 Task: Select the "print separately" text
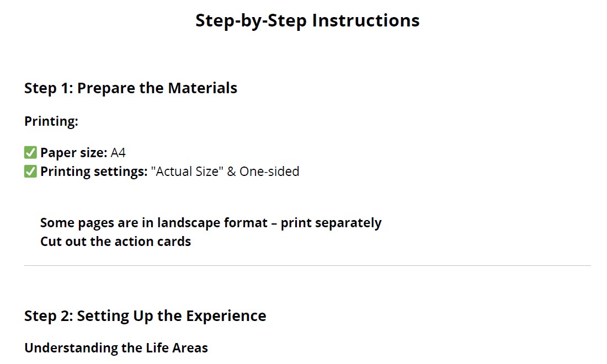click(331, 223)
